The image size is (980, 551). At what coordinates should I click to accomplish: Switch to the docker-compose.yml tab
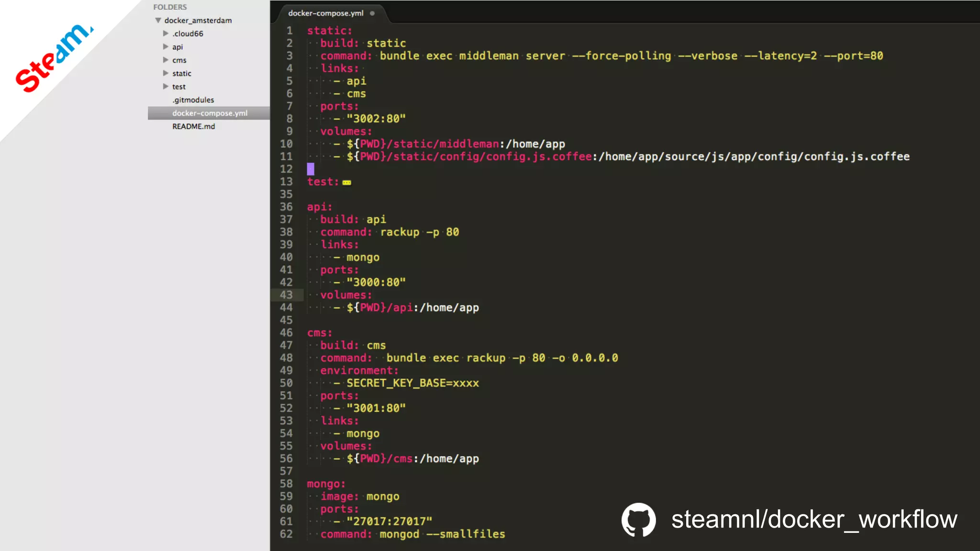click(325, 13)
